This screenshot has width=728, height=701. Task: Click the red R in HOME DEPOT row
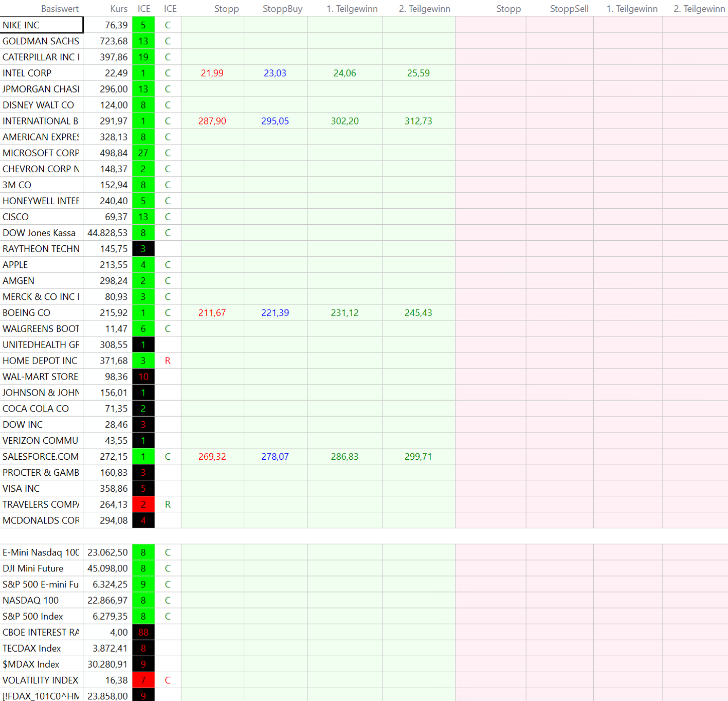(168, 361)
